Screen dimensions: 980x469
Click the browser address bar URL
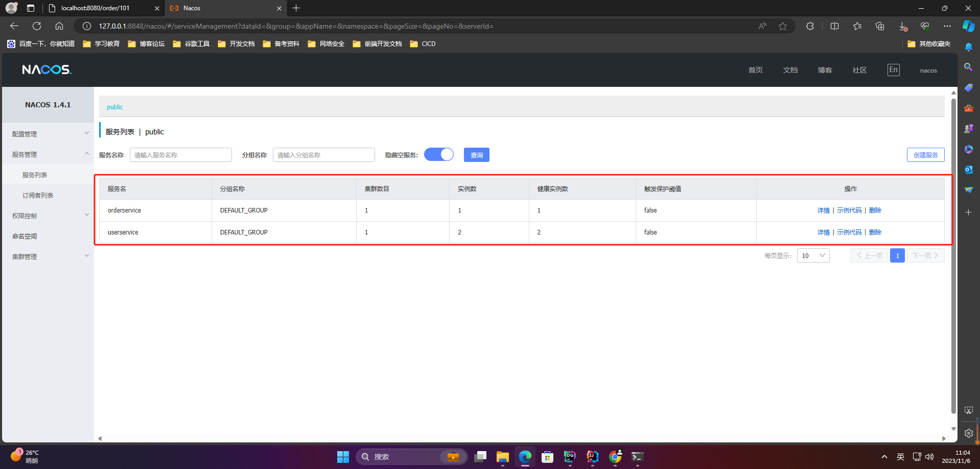(x=296, y=26)
